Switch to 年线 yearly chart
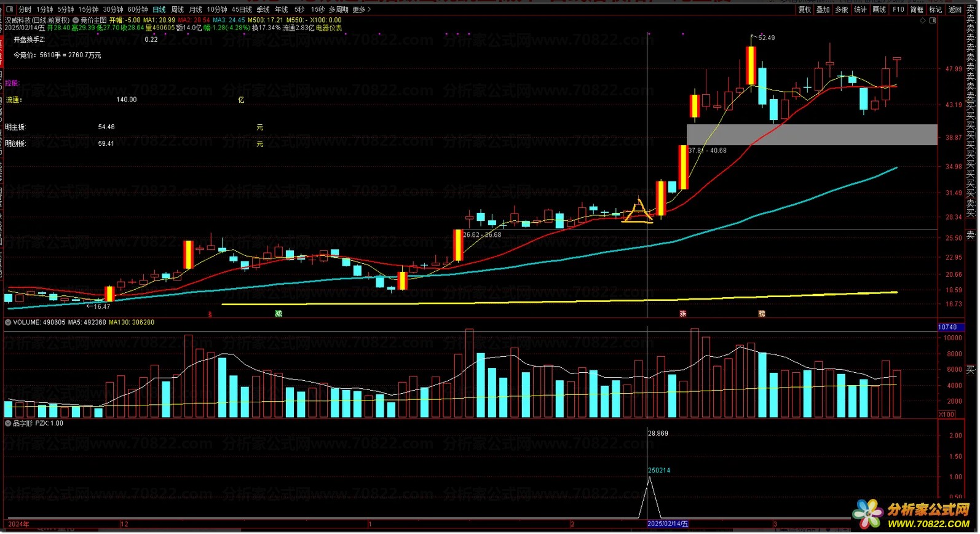 (x=281, y=9)
